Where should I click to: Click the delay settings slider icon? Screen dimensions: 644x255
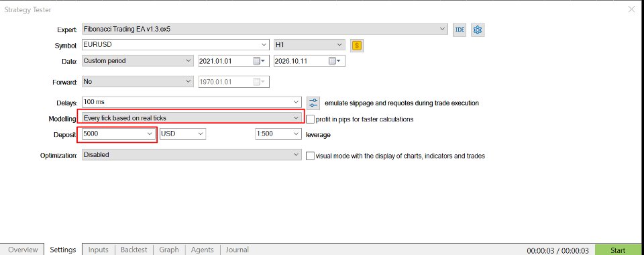(313, 103)
